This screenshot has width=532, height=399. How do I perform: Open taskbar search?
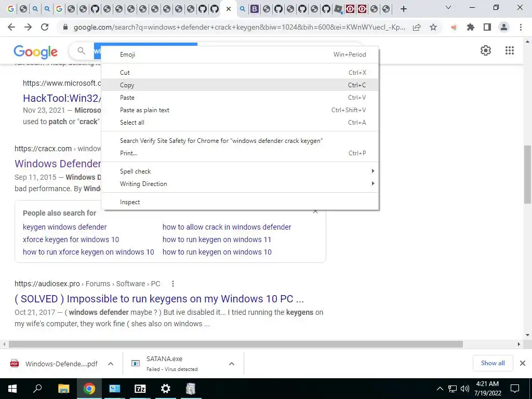pyautogui.click(x=37, y=389)
